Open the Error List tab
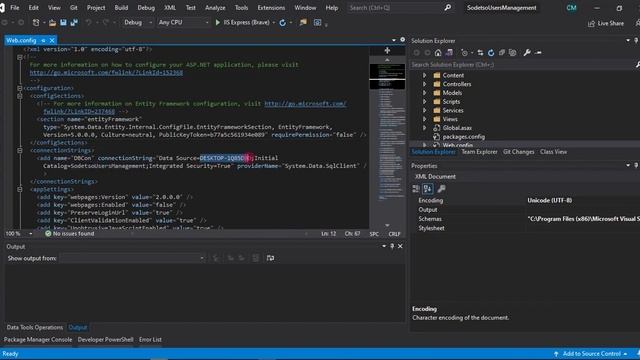The width and height of the screenshot is (640, 360). pos(150,340)
